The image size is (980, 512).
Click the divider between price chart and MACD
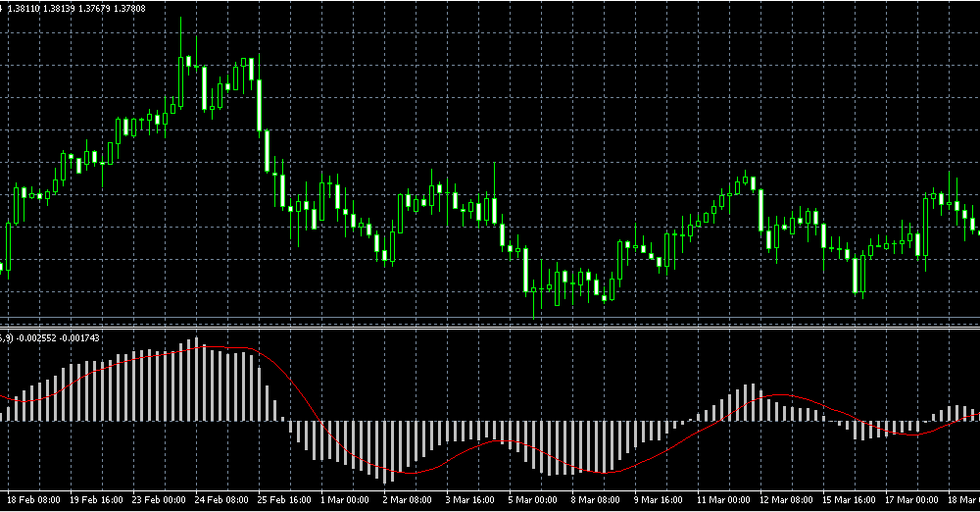[490, 324]
